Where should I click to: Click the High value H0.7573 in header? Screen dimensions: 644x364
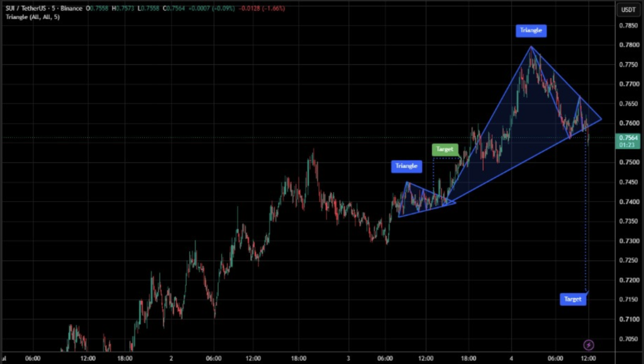[123, 8]
